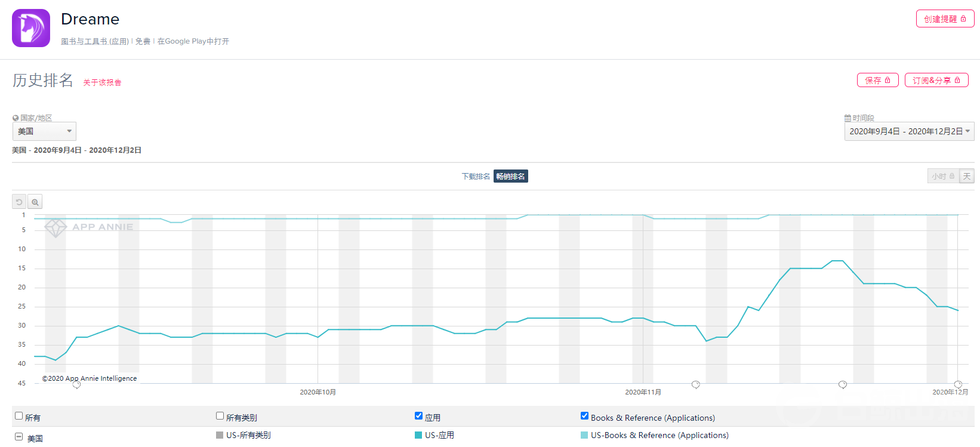
Task: Open the 在Google Play中打开 link
Action: pyautogui.click(x=193, y=41)
